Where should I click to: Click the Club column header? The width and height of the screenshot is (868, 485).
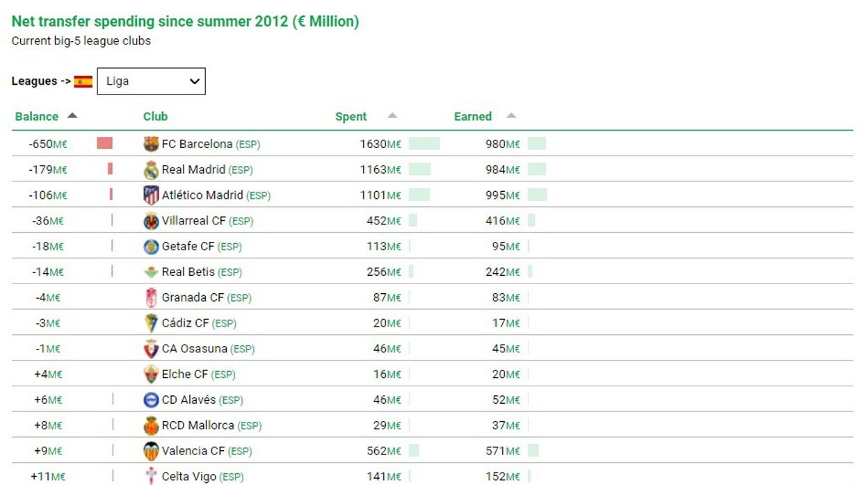(155, 117)
